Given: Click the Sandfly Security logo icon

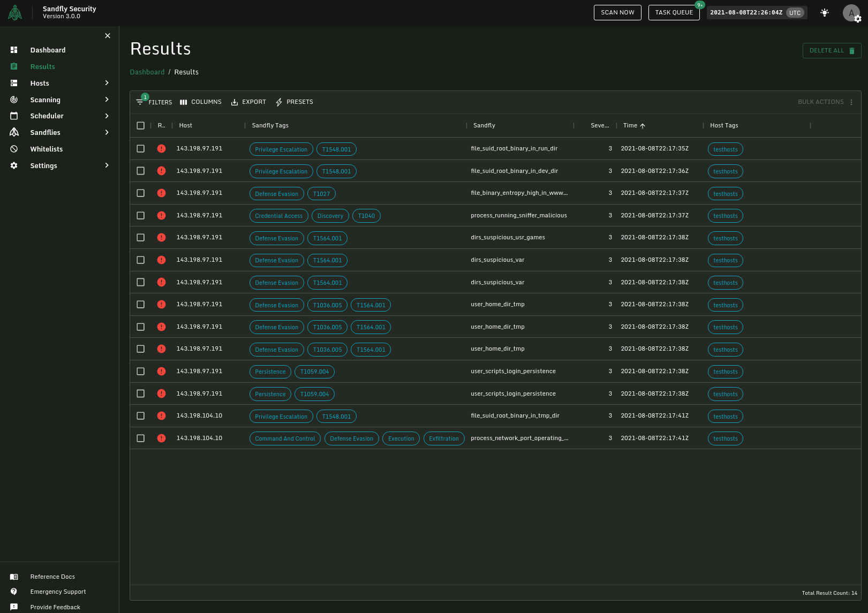Looking at the screenshot, I should click(15, 12).
